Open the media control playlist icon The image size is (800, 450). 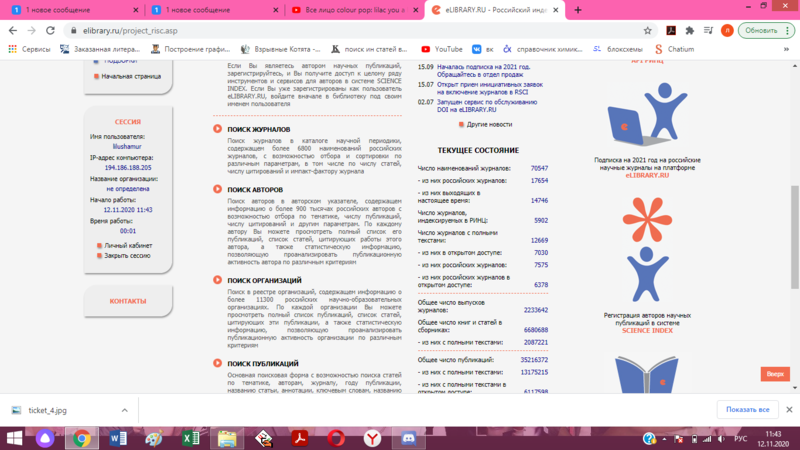point(708,31)
